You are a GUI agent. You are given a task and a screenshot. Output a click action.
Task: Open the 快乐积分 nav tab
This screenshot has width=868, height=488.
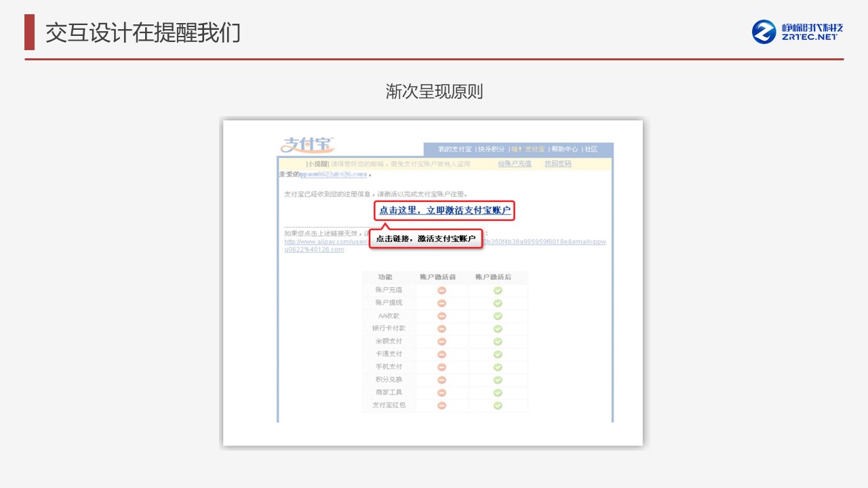pos(492,149)
